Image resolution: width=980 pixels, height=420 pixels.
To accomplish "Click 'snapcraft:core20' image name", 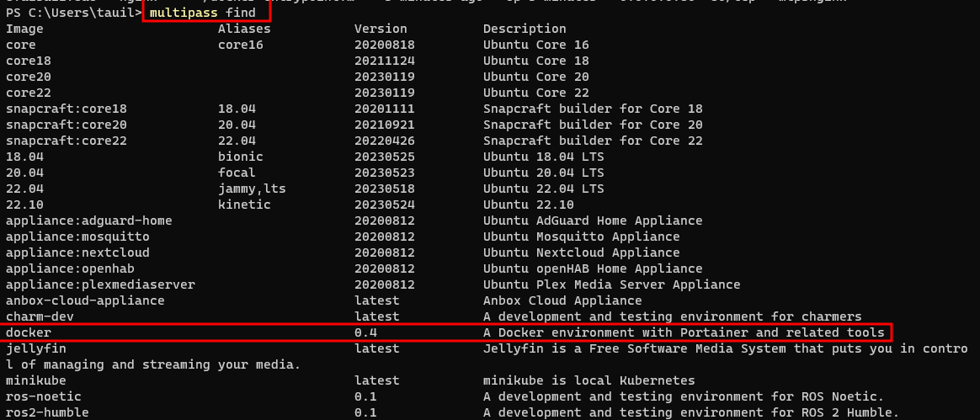I will (x=67, y=125).
